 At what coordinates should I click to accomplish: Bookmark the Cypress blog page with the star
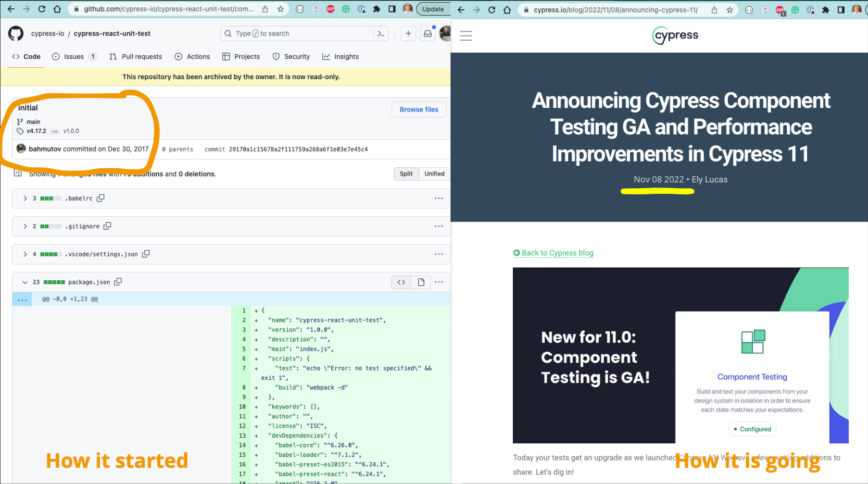pos(729,10)
